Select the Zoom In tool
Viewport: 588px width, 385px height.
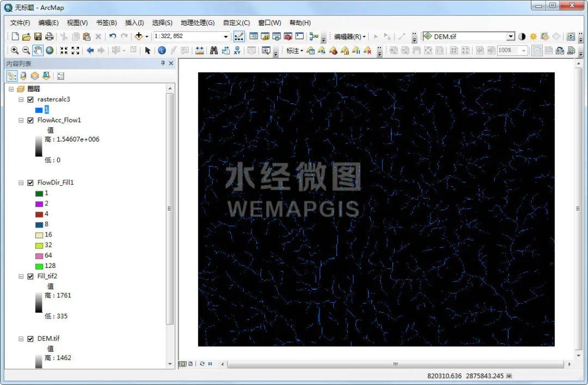coord(15,50)
